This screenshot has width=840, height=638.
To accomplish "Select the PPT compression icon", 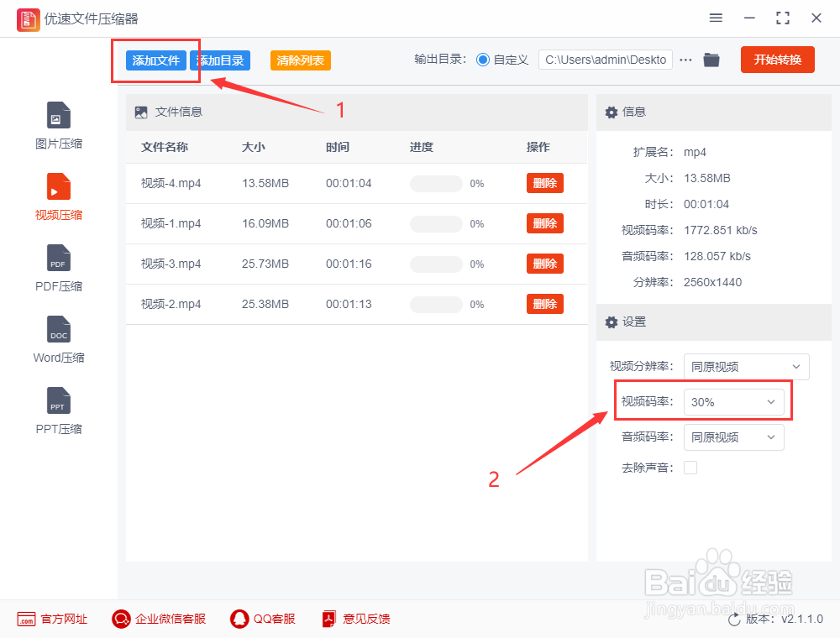I will 59,400.
